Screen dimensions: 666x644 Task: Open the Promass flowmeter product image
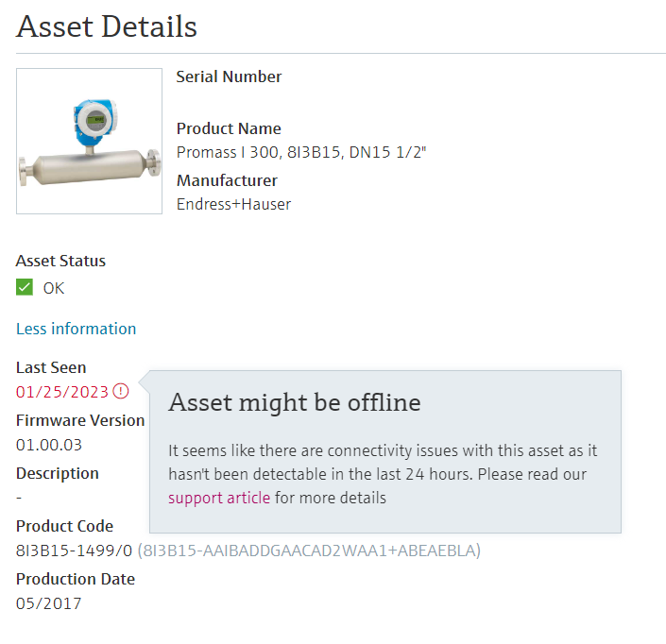[89, 141]
